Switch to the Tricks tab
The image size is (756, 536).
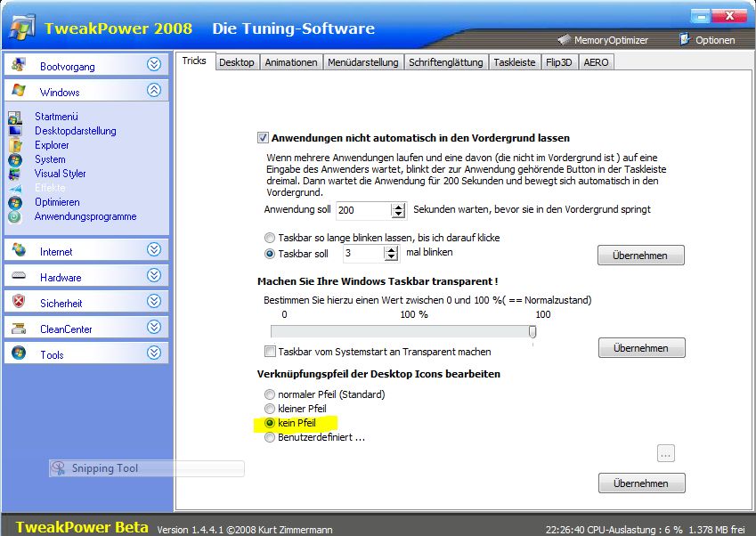click(x=194, y=61)
